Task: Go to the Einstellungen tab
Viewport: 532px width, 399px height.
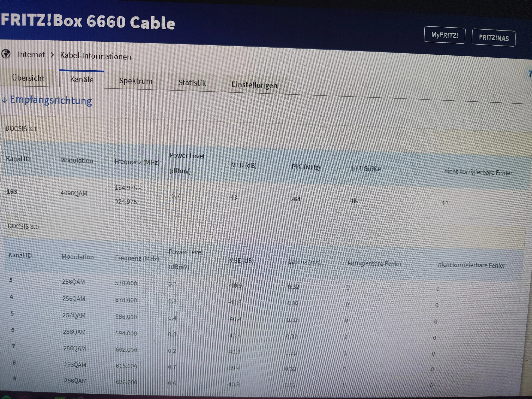Action: [x=254, y=85]
